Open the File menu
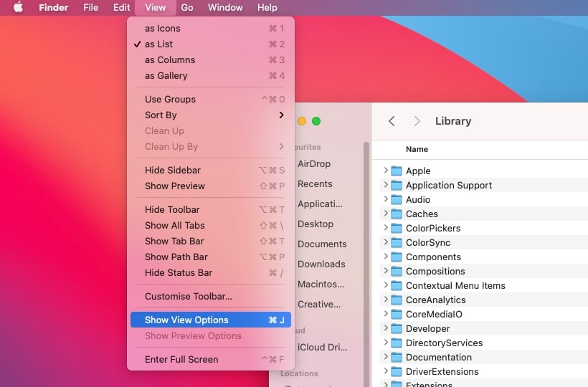 [91, 7]
